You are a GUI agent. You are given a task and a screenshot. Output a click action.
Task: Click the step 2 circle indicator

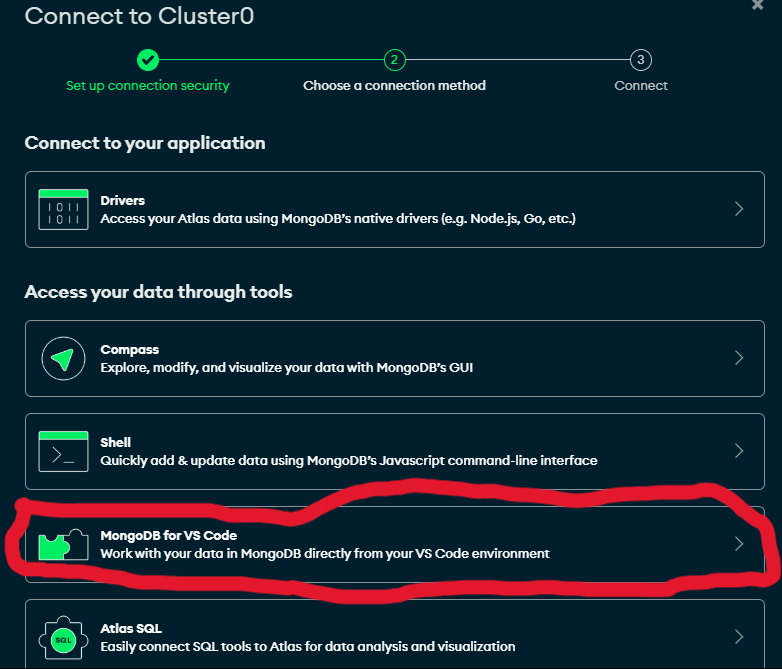[394, 60]
